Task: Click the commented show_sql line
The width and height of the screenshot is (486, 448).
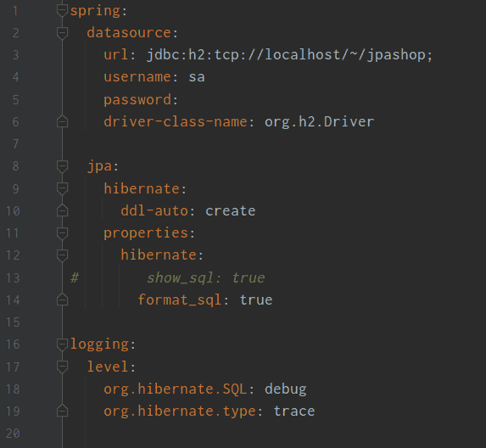Action: [206, 277]
